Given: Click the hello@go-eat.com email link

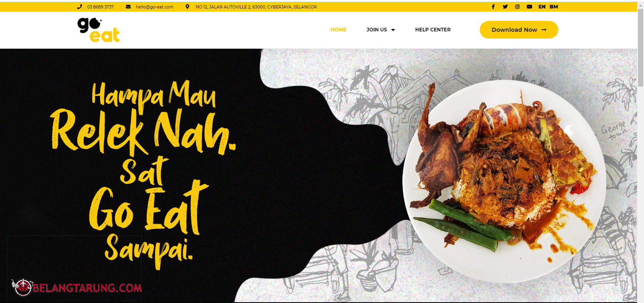Looking at the screenshot, I should coord(155,7).
